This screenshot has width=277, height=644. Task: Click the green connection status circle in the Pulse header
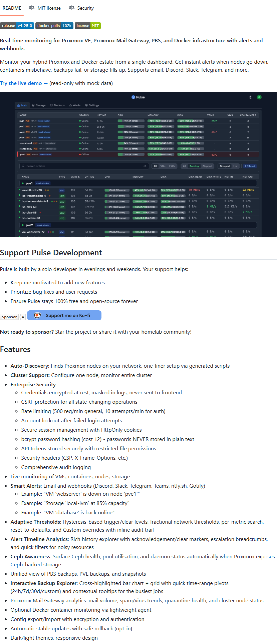tap(259, 97)
